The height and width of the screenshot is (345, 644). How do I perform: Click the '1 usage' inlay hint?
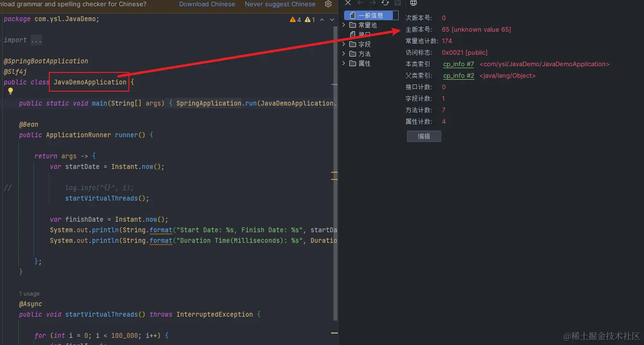29,294
